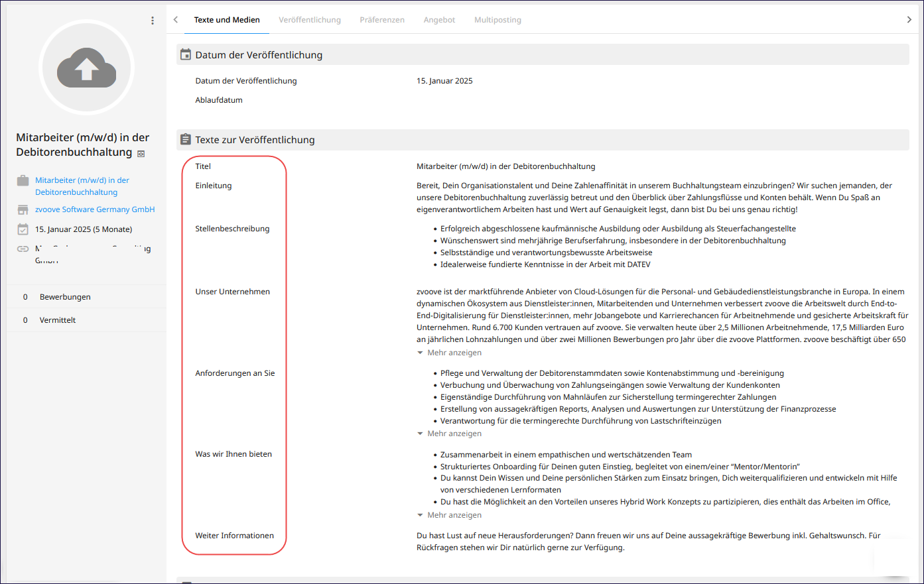
Task: Open the three-dot options menu
Action: tap(153, 21)
